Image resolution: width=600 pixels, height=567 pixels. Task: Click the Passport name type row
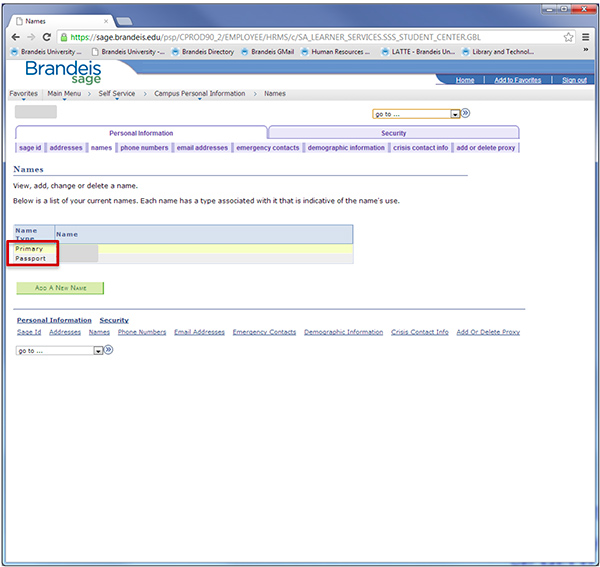(183, 259)
